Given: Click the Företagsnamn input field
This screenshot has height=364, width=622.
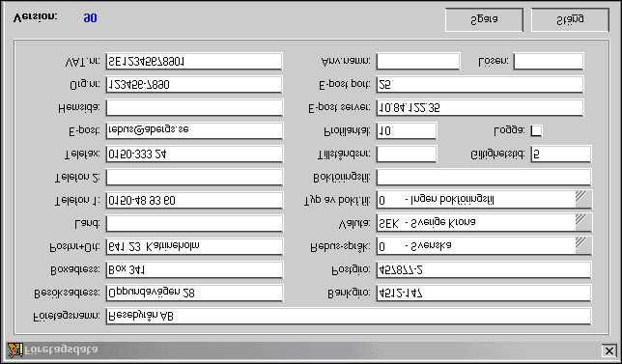Looking at the screenshot, I should pos(349,316).
